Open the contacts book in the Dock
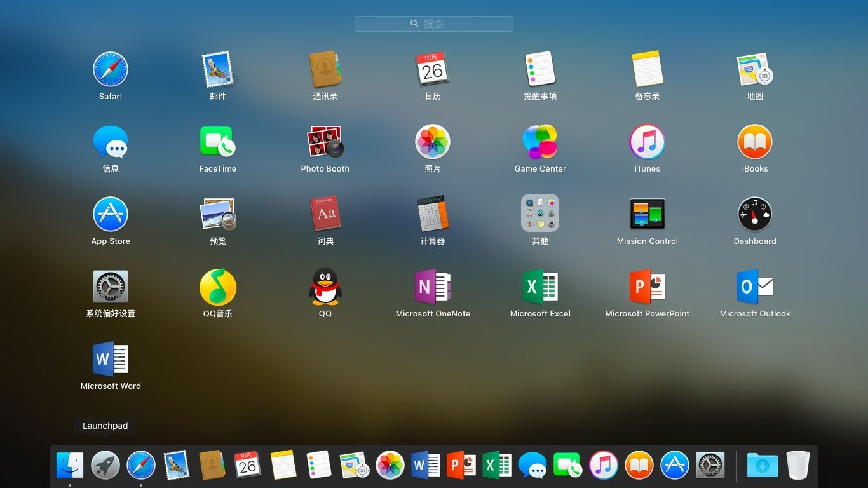Viewport: 868px width, 488px height. point(212,465)
